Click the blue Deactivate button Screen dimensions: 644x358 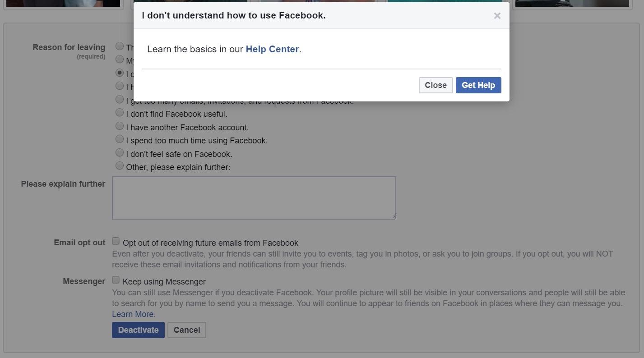tap(138, 330)
